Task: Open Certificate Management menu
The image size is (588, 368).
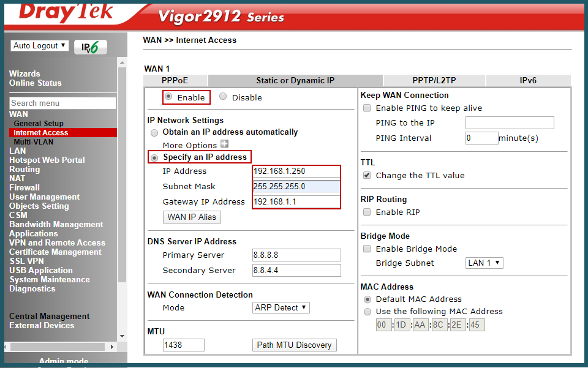Action: coord(55,252)
